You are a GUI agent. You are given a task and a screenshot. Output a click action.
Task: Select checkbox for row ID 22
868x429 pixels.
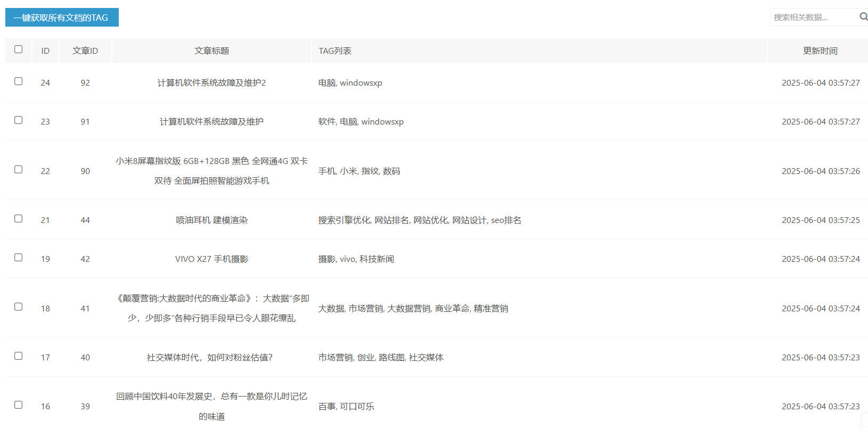click(19, 170)
